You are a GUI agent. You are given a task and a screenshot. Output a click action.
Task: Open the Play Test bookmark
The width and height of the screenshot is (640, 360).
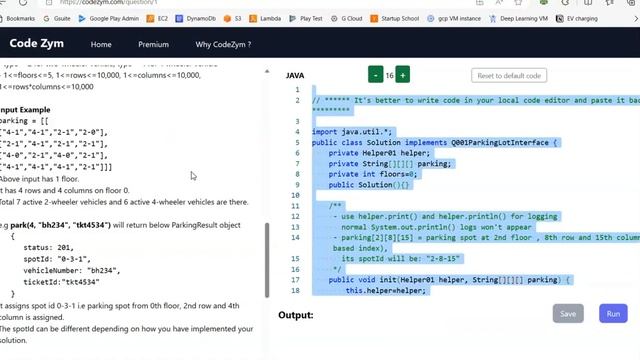[x=306, y=18]
